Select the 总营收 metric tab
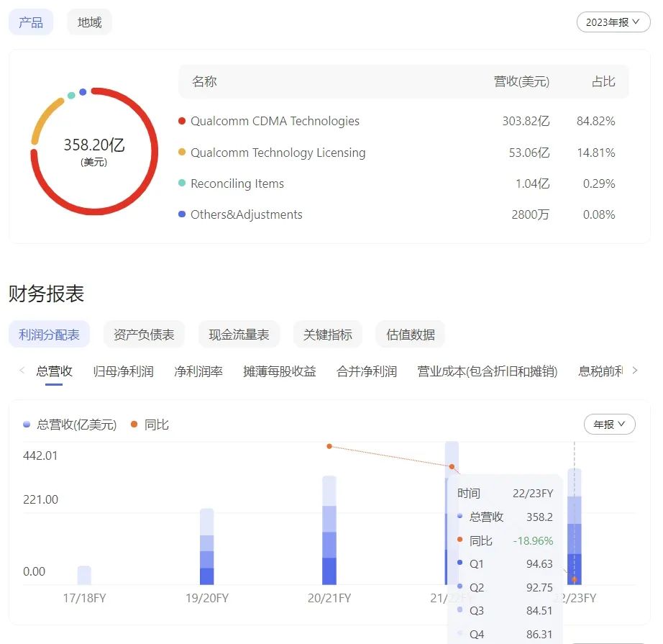 (54, 371)
